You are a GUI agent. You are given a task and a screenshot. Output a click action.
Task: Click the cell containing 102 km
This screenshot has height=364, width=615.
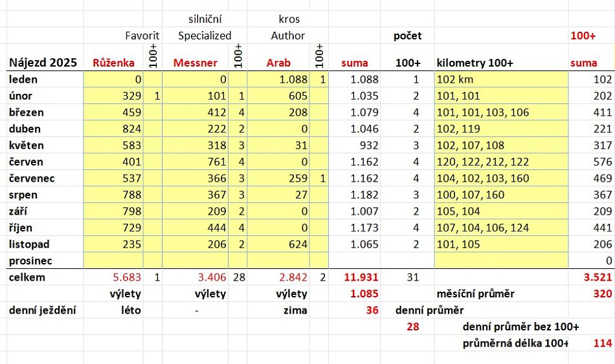501,80
